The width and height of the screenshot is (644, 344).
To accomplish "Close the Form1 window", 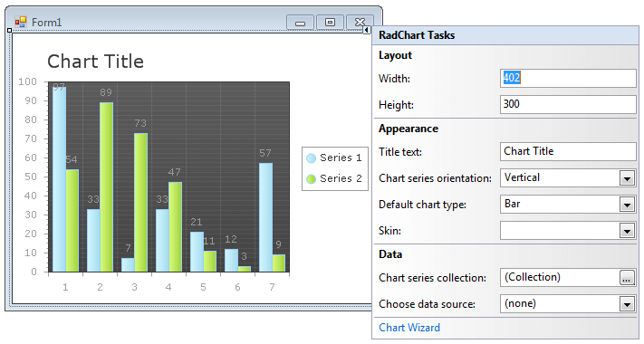I will click(x=360, y=23).
